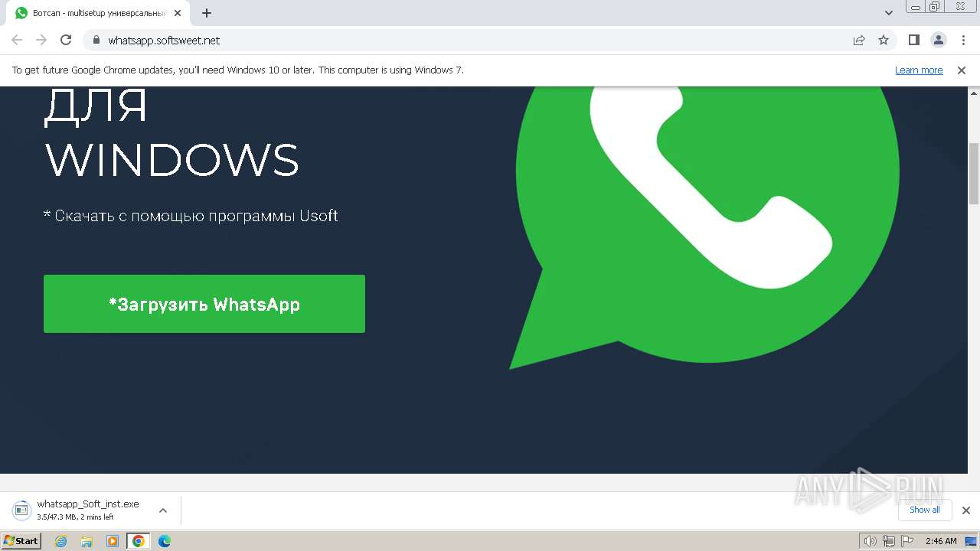Click the green Загрузить WhatsApp button
980x551 pixels.
tap(204, 304)
